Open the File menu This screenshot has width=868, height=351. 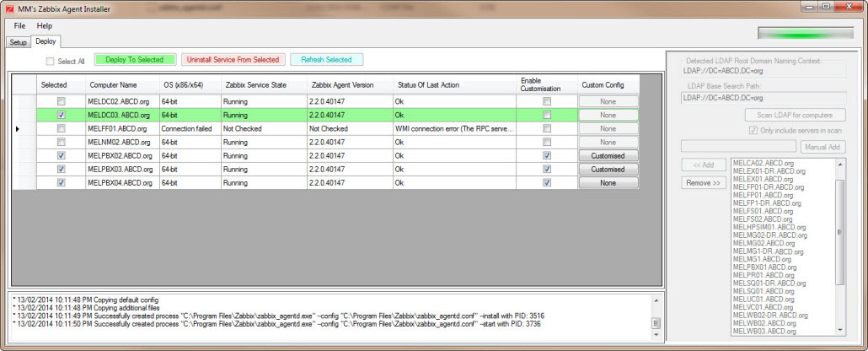[x=19, y=26]
